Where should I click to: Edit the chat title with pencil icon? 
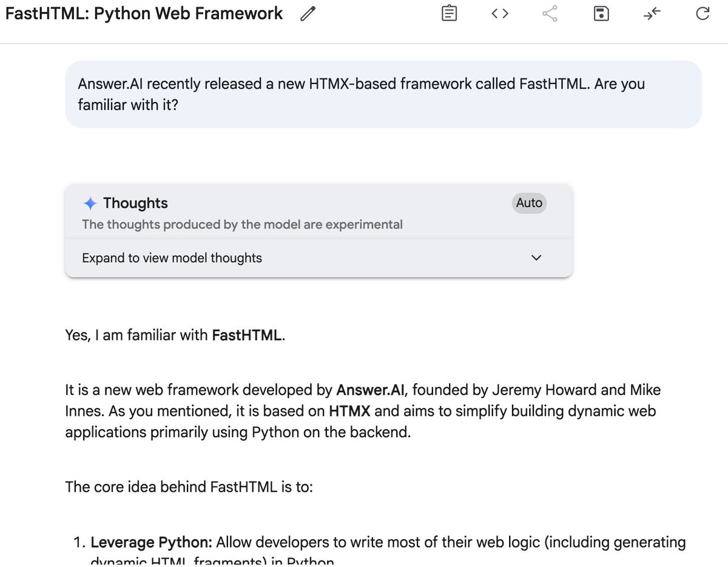click(x=308, y=14)
